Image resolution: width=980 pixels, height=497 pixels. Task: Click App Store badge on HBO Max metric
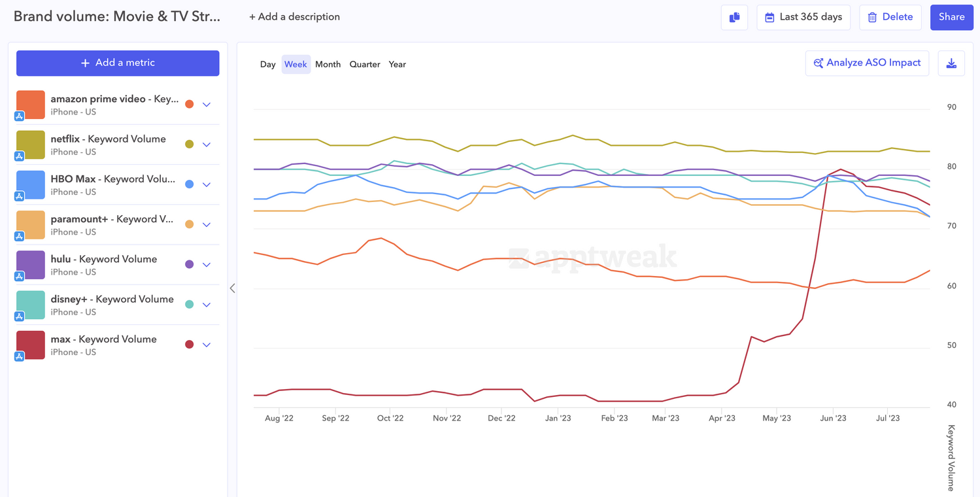pos(20,196)
